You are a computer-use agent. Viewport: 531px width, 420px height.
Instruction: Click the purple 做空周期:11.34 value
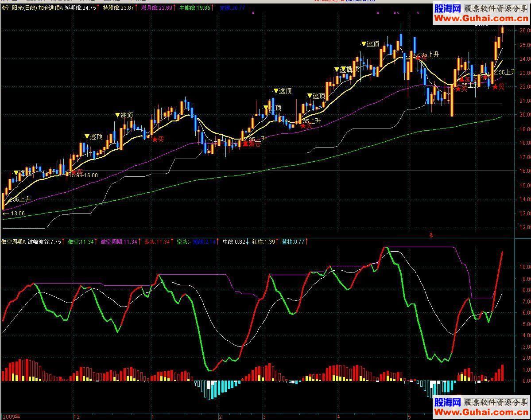(x=119, y=242)
